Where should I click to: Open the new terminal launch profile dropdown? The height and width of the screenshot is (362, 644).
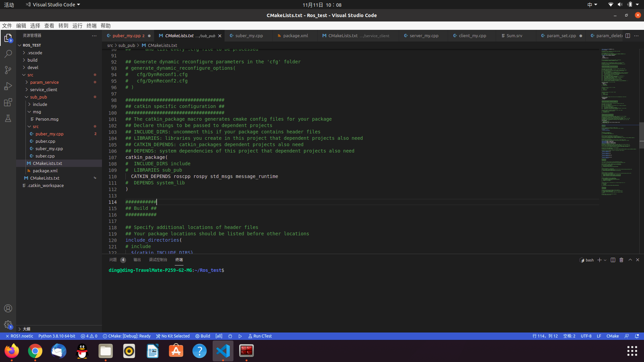point(605,260)
